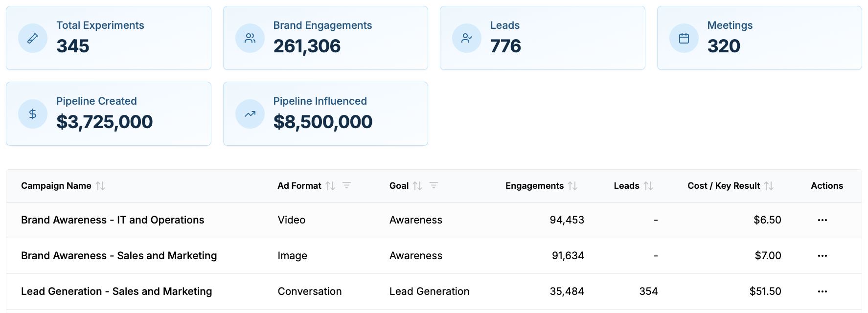Click the user-check icon on Leads card
Viewport: 868px width, 313px height.
(x=467, y=38)
